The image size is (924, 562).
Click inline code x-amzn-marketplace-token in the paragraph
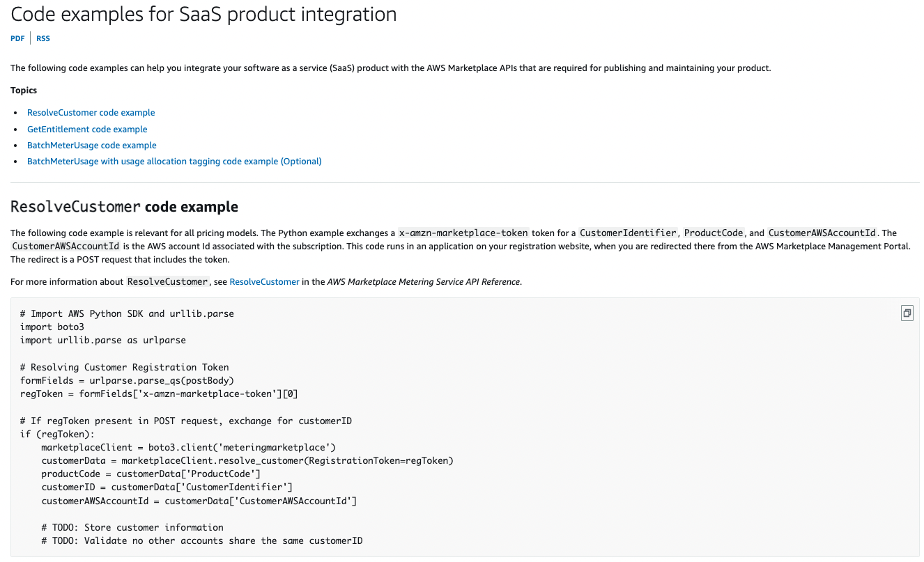tap(463, 233)
